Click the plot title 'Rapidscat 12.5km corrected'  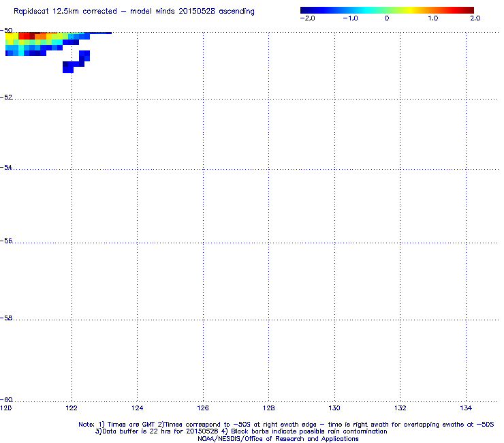tap(65, 12)
